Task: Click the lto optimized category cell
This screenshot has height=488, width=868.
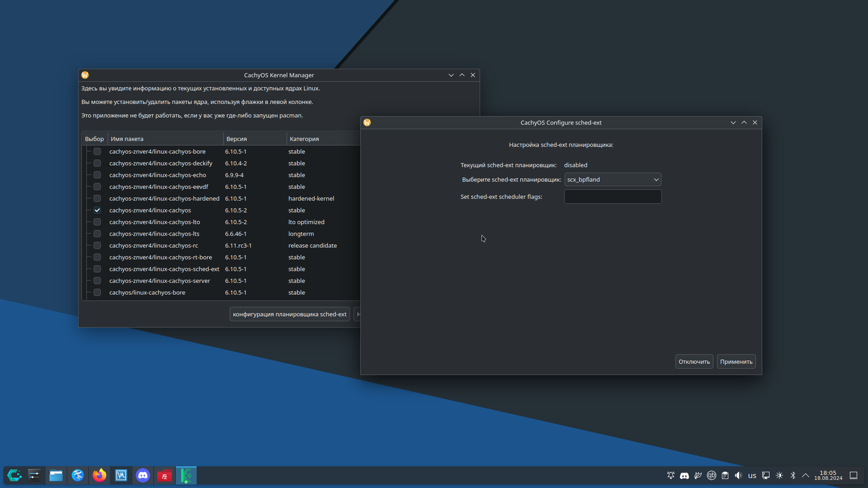Action: [x=307, y=222]
